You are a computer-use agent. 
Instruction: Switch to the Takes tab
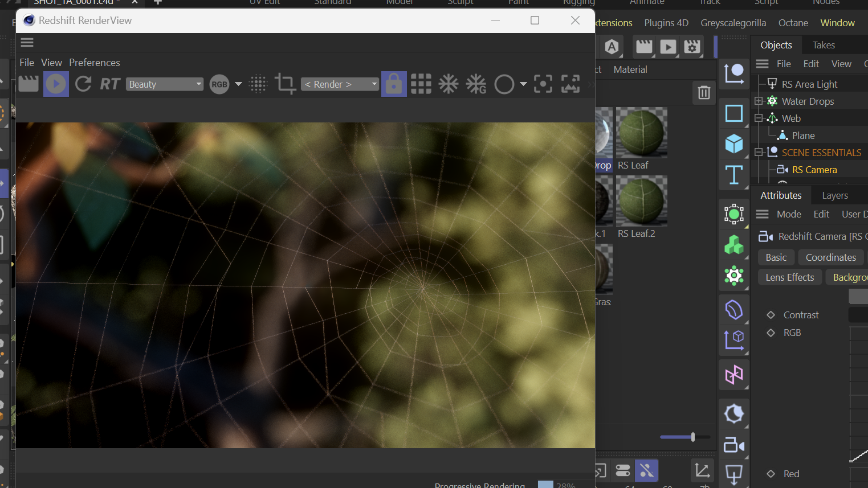pos(824,45)
